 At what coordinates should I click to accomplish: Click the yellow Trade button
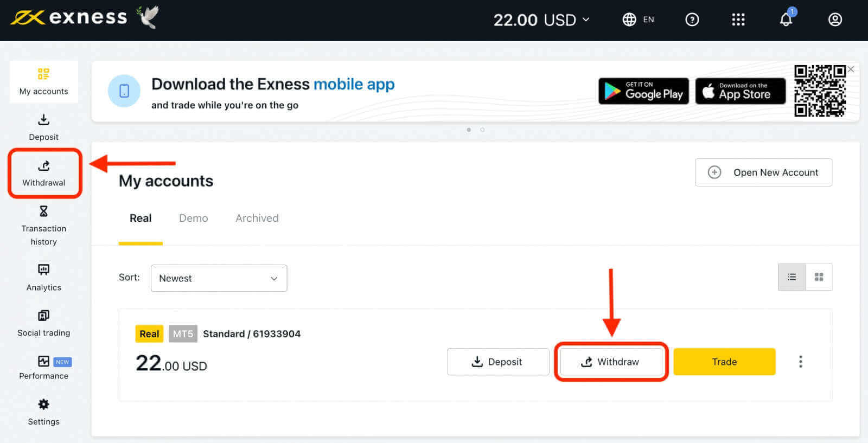724,362
